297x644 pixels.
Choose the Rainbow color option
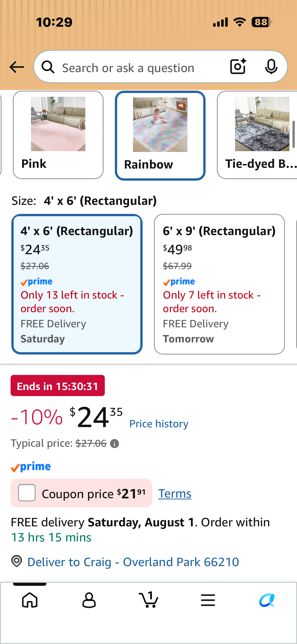(x=160, y=136)
